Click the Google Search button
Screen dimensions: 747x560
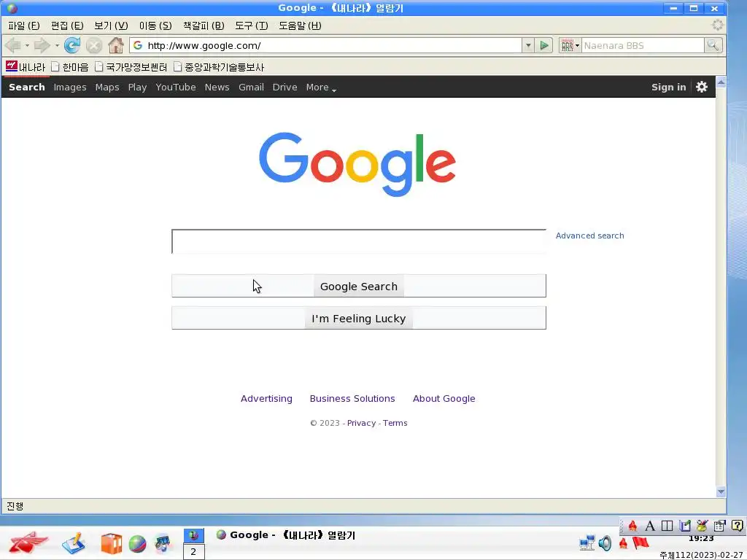click(359, 286)
